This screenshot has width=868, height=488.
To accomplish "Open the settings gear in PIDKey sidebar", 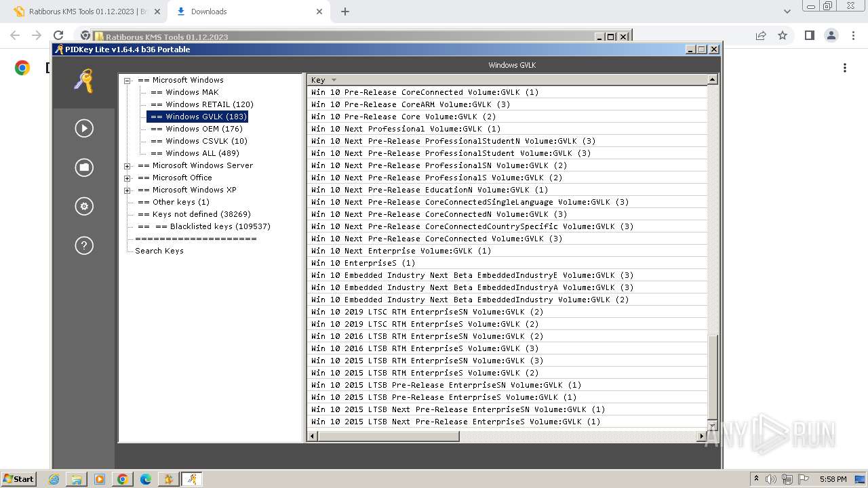I will pos(84,207).
